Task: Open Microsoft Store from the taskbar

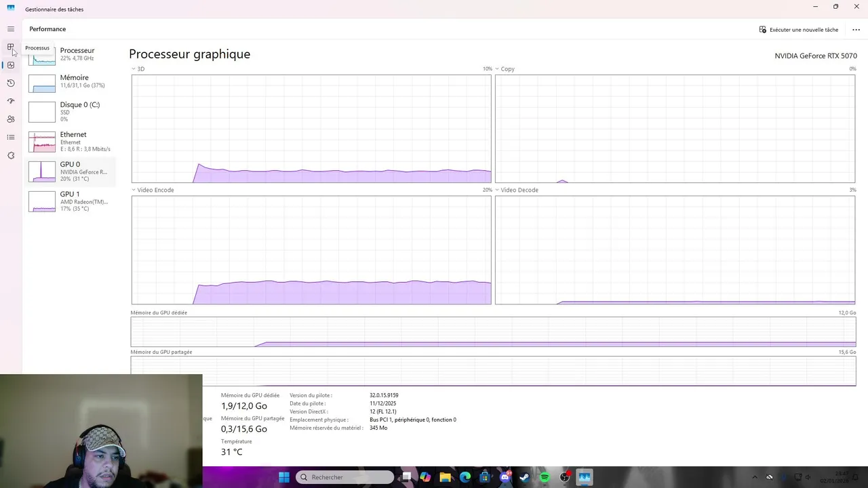Action: (485, 477)
